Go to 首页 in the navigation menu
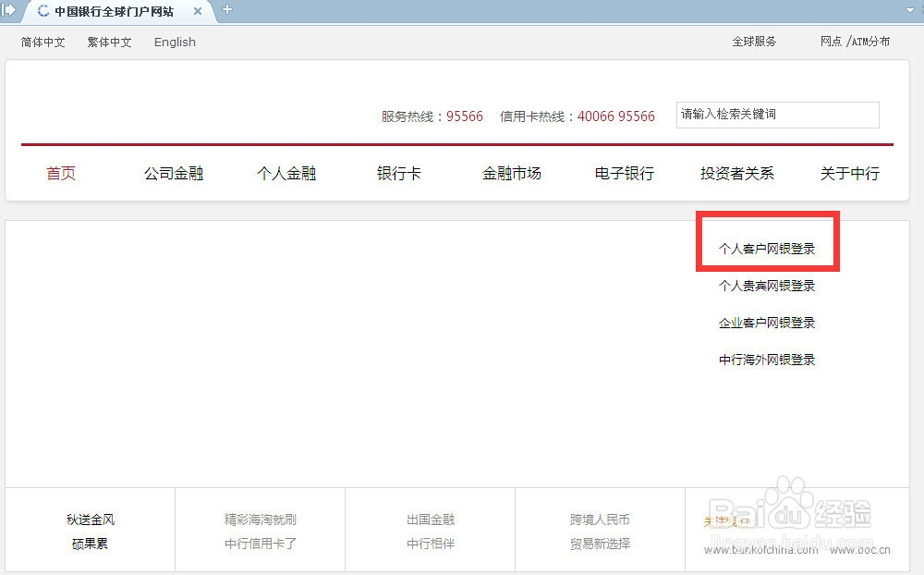Image resolution: width=924 pixels, height=575 pixels. 61,174
